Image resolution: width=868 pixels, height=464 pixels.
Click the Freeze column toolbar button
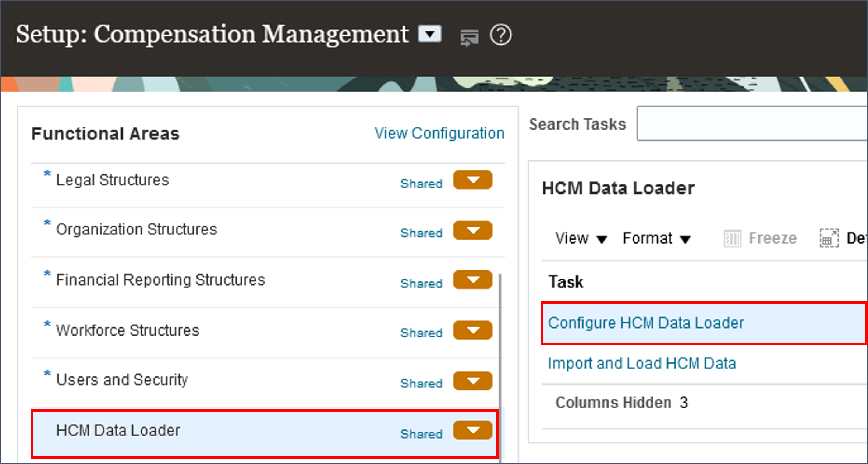tap(760, 238)
